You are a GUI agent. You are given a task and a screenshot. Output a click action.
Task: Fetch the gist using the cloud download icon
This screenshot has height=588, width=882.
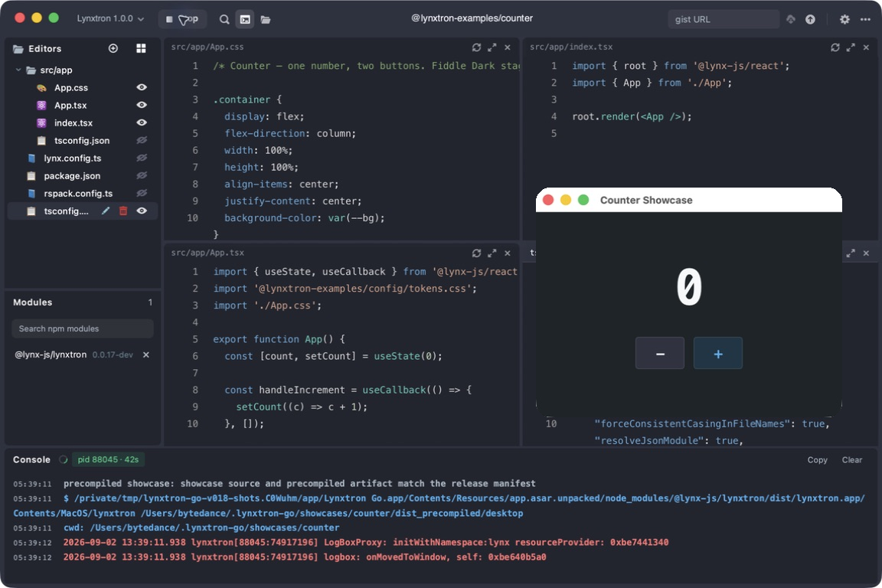click(x=790, y=19)
